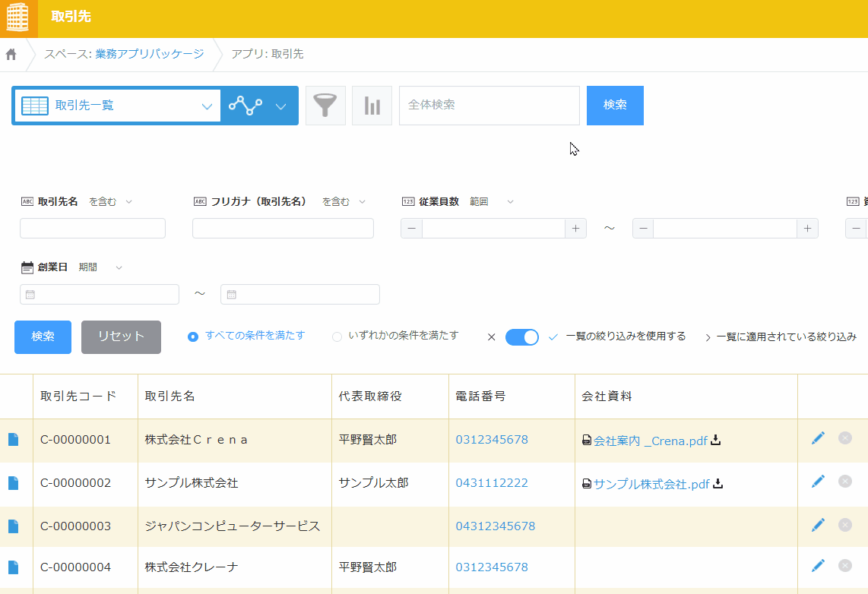
Task: Open the 会社案内 _Crena.pdf link
Action: click(x=650, y=441)
